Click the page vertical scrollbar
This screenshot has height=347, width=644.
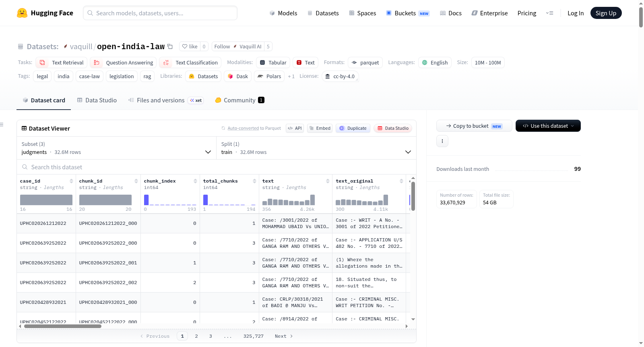tap(641, 17)
